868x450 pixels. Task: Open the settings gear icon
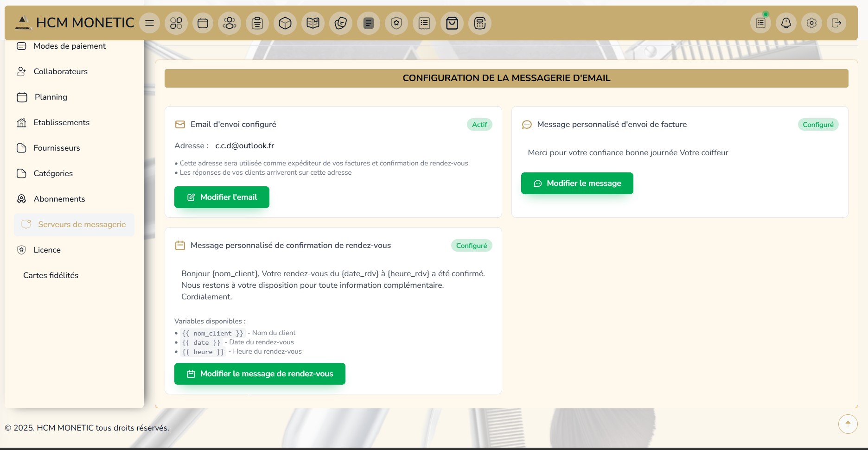[811, 23]
